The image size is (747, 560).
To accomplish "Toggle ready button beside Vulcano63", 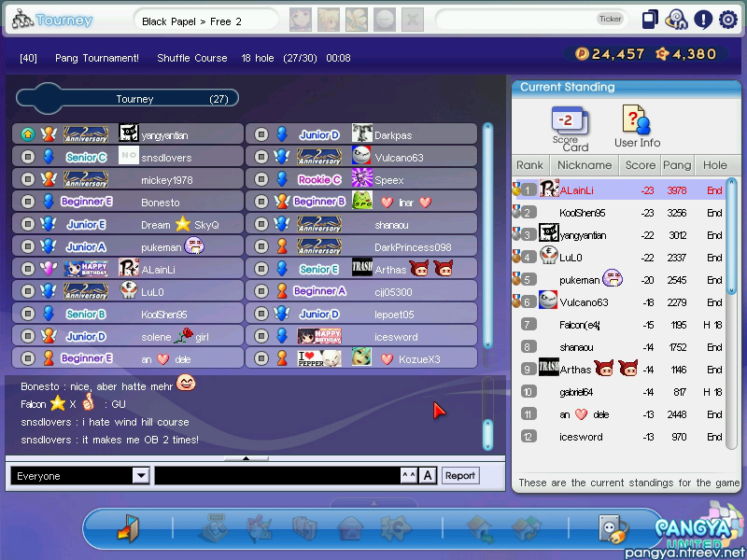I will pos(261,157).
